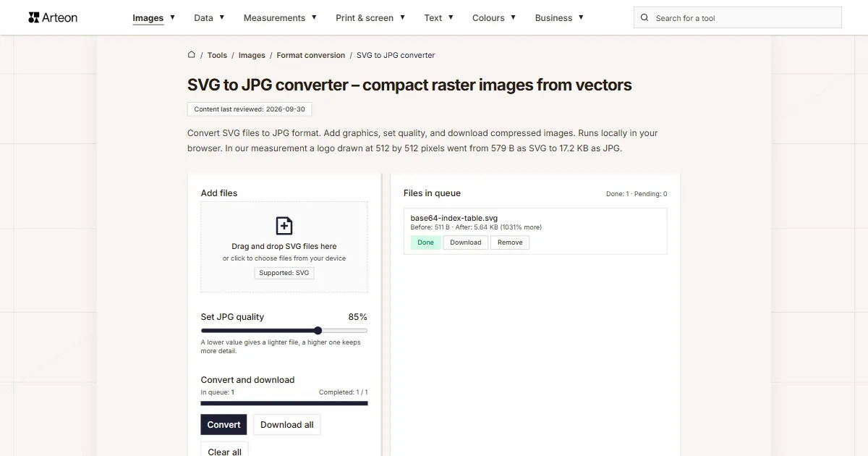The height and width of the screenshot is (456, 868).
Task: Click the Set JPG quality label
Action: (x=232, y=317)
